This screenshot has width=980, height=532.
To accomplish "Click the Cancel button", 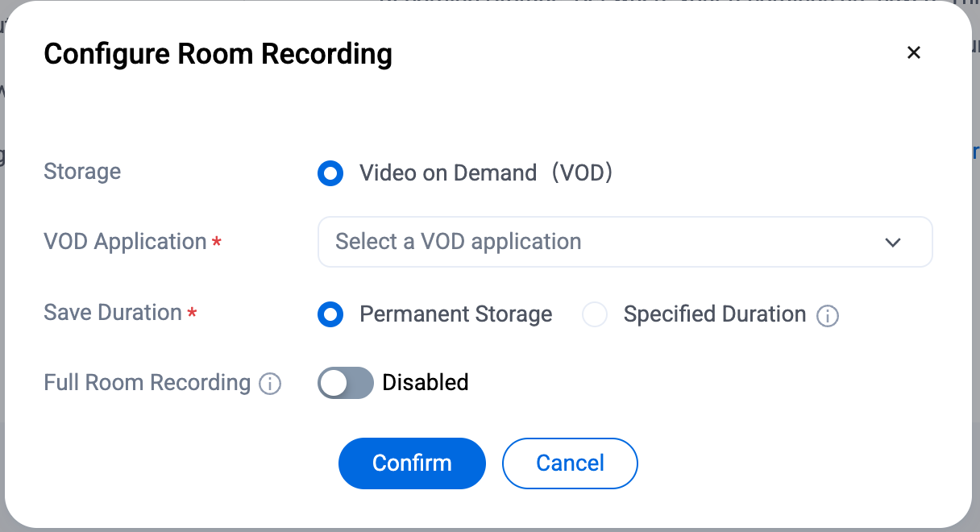I will coord(570,463).
